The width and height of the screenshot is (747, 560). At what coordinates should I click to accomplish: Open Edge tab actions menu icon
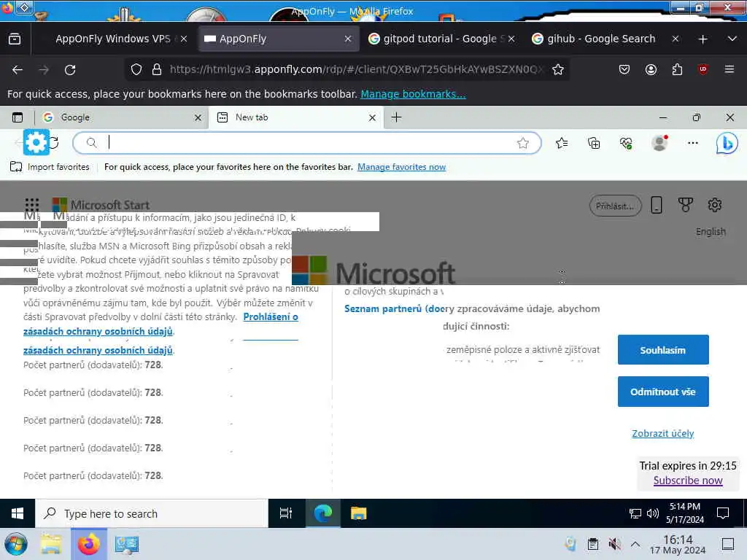point(18,117)
